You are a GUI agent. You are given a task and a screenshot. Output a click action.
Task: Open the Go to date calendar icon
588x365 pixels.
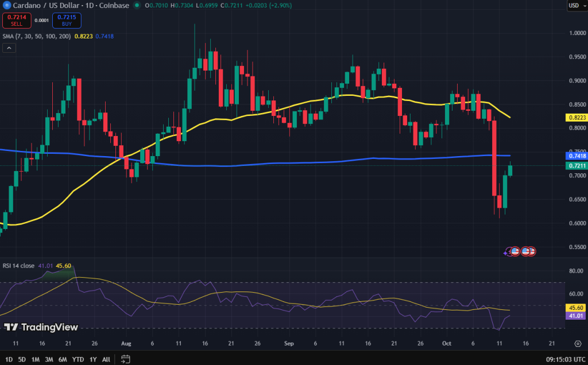126,359
